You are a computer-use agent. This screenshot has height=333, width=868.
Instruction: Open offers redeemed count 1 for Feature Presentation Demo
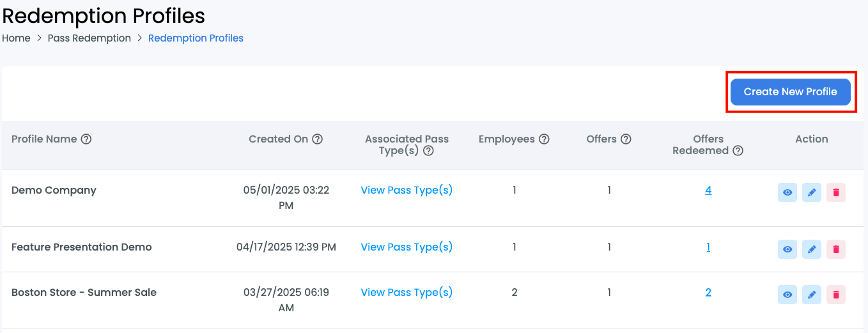708,247
